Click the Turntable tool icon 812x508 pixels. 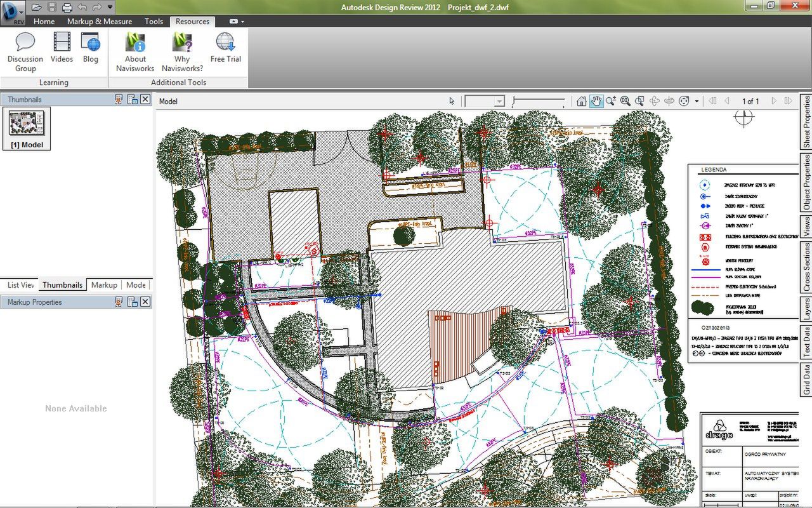tap(669, 101)
